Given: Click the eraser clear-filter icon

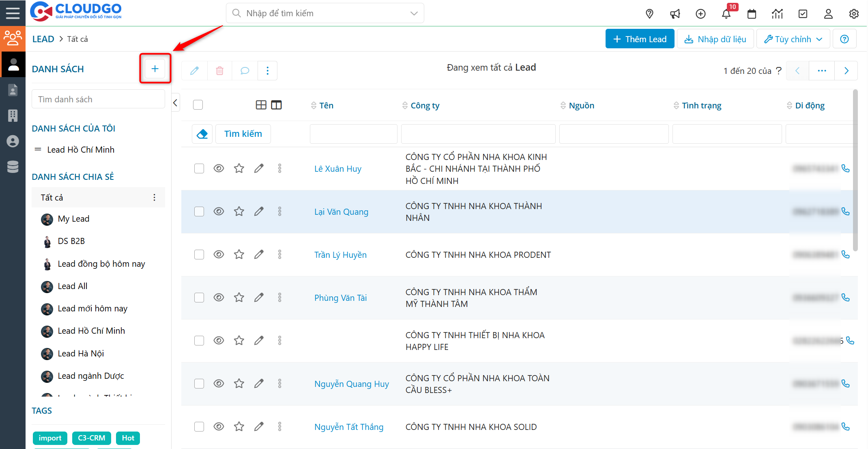Looking at the screenshot, I should coord(202,134).
